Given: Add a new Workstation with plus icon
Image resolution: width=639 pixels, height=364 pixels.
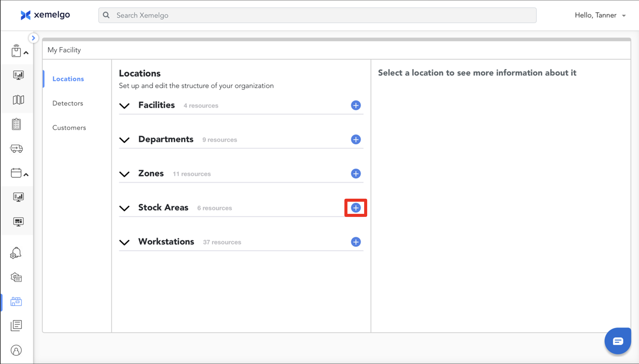Looking at the screenshot, I should click(x=356, y=242).
